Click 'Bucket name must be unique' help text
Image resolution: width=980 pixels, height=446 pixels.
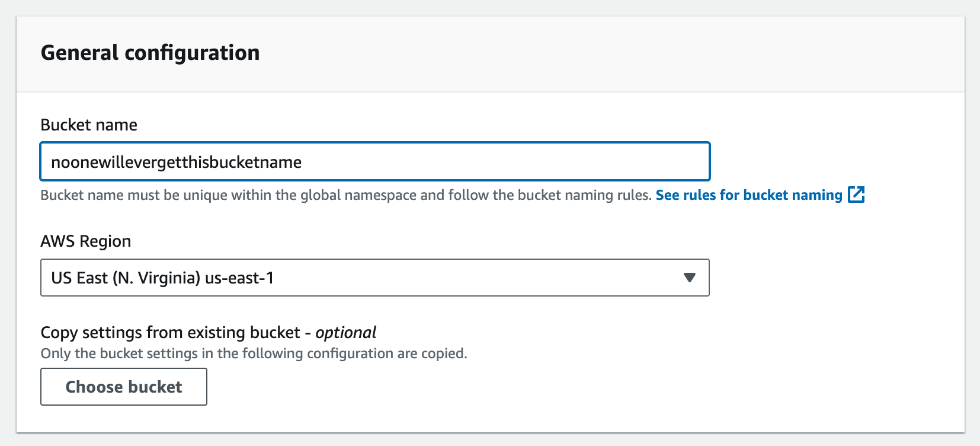point(346,195)
